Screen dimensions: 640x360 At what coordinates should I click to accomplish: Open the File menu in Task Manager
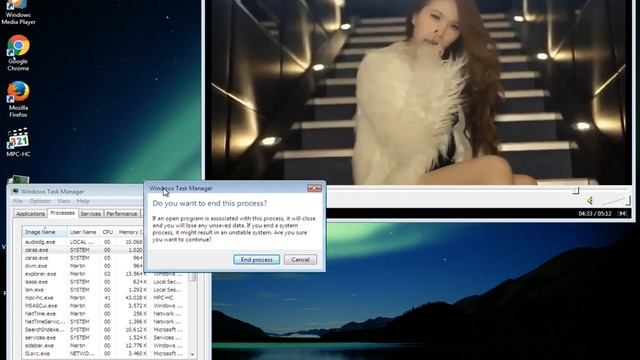click(18, 201)
